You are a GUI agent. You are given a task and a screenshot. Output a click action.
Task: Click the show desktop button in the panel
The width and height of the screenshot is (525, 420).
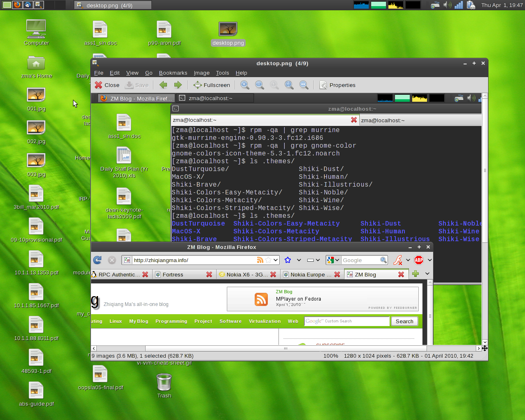pyautogui.click(x=7, y=5)
